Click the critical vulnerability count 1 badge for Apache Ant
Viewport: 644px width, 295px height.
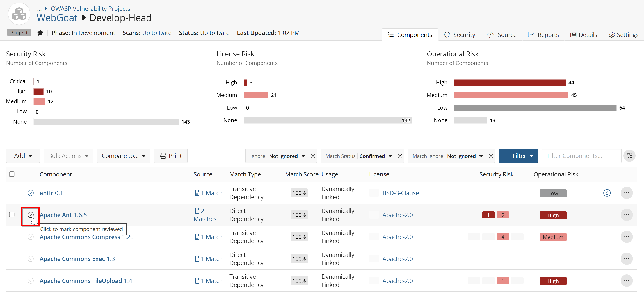click(488, 215)
